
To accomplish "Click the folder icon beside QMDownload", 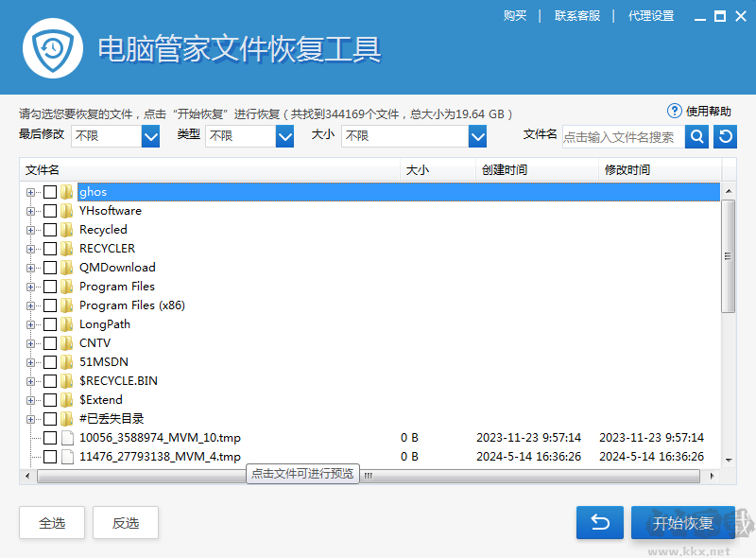I will [x=64, y=267].
